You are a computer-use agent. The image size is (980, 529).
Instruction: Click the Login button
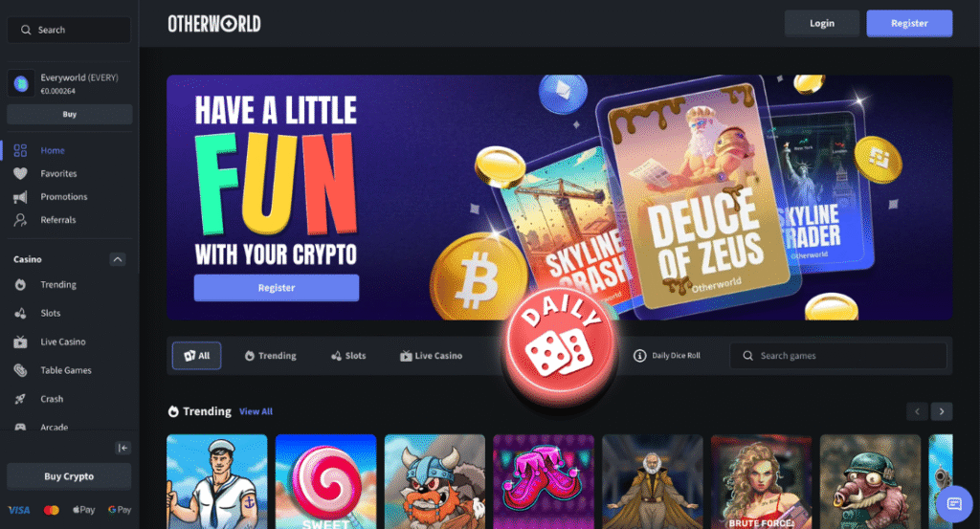[822, 23]
